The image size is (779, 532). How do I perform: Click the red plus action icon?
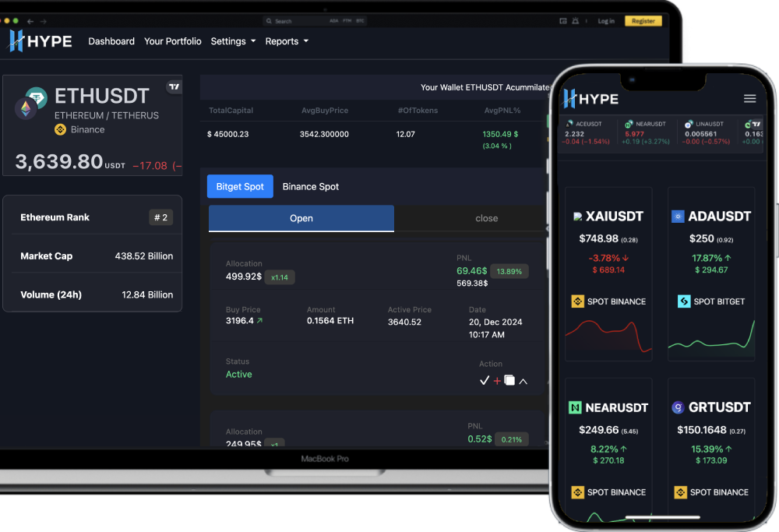[497, 381]
